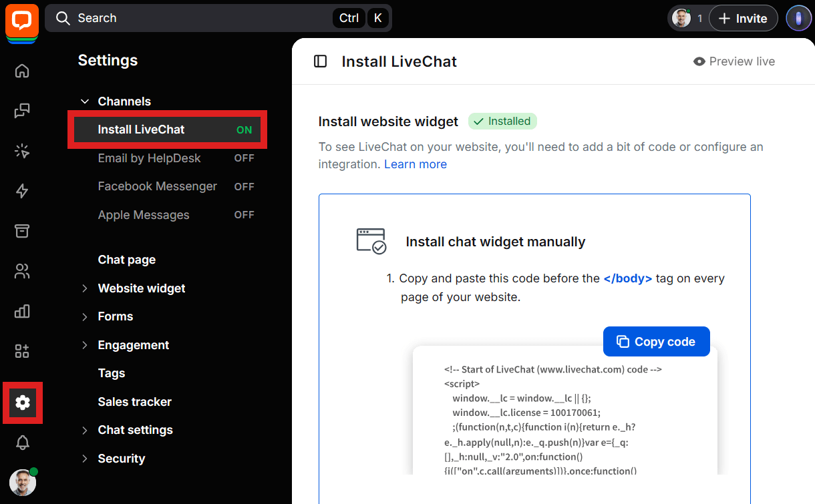Click the Install chat widget manually heading

[496, 242]
